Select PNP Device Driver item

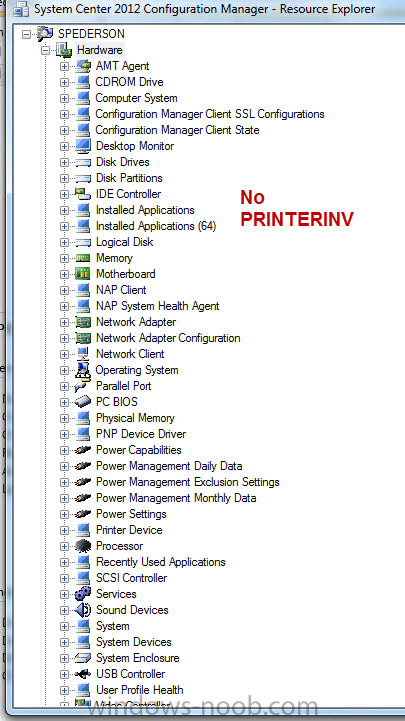[x=141, y=434]
